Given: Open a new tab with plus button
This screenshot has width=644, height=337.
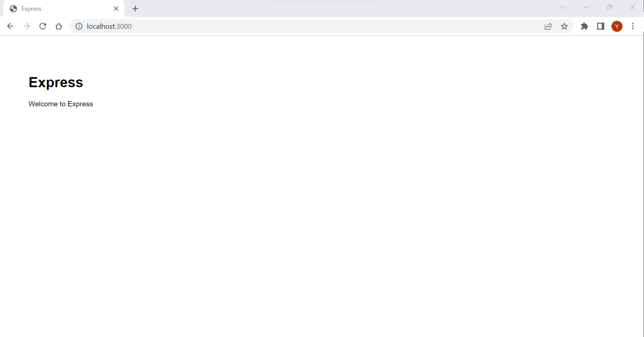Looking at the screenshot, I should tap(135, 9).
